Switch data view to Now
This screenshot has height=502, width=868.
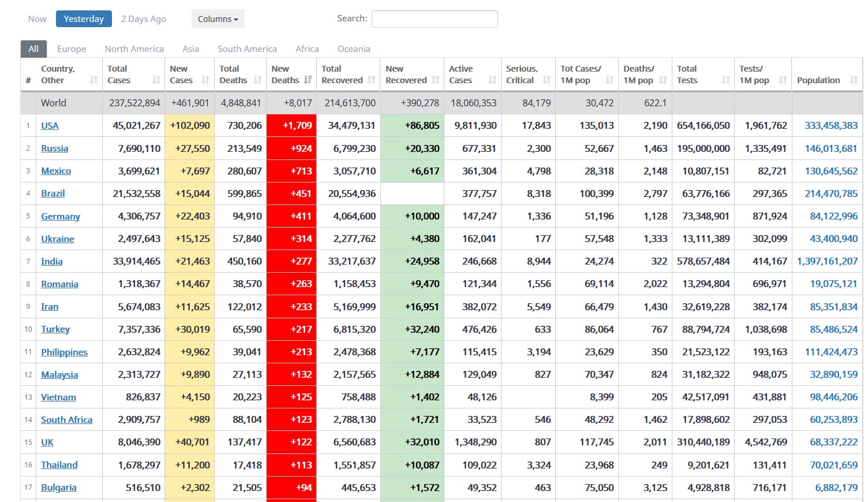click(x=37, y=19)
